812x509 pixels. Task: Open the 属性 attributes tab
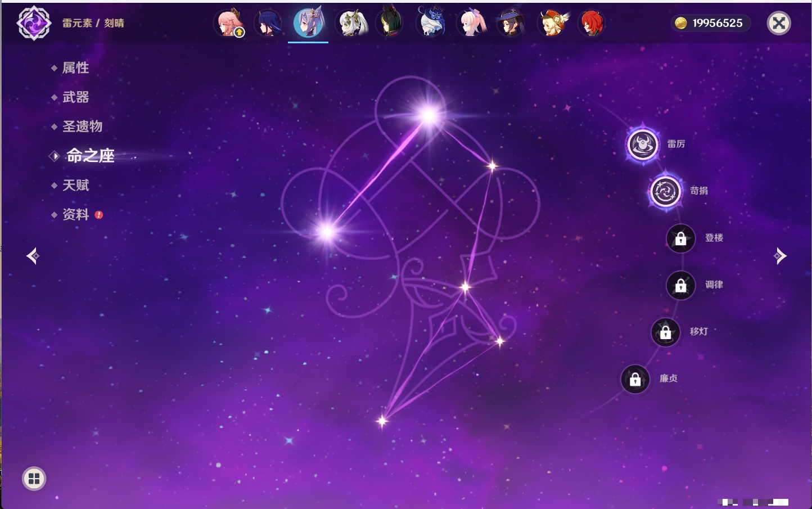coord(75,68)
